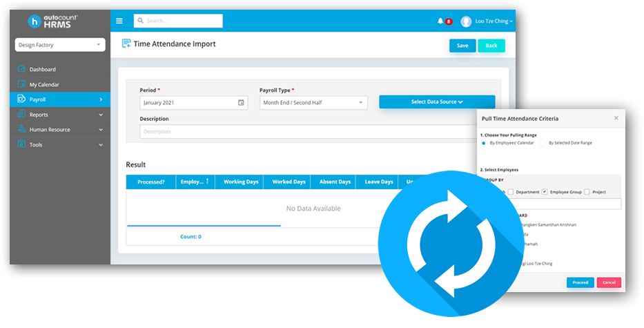Open the notification bell
This screenshot has width=644, height=328.
(441, 21)
